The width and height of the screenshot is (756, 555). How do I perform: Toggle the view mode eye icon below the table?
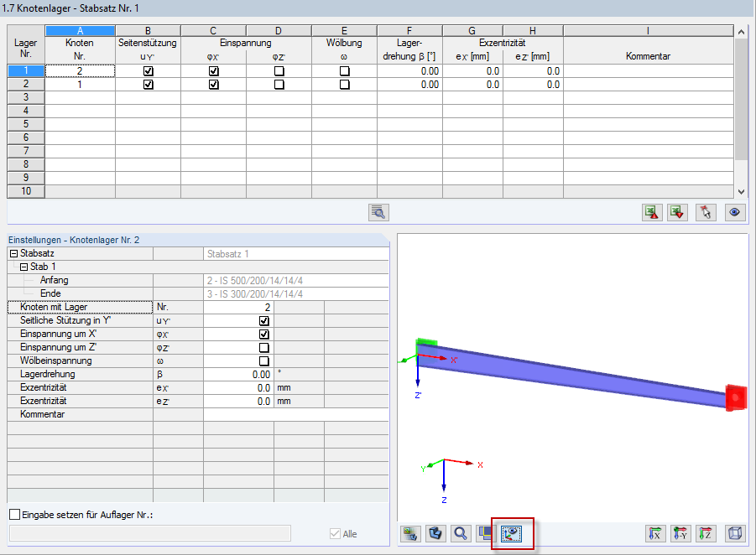coord(735,212)
